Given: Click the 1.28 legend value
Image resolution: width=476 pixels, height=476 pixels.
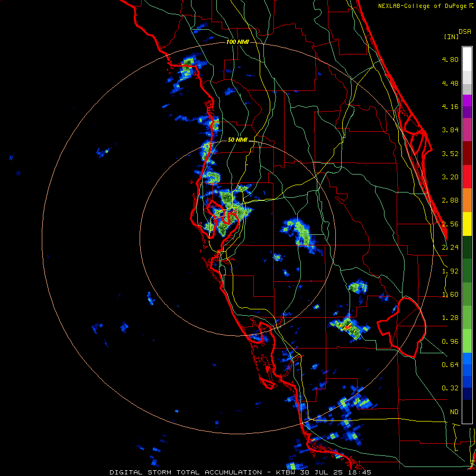Looking at the screenshot, I should (450, 318).
